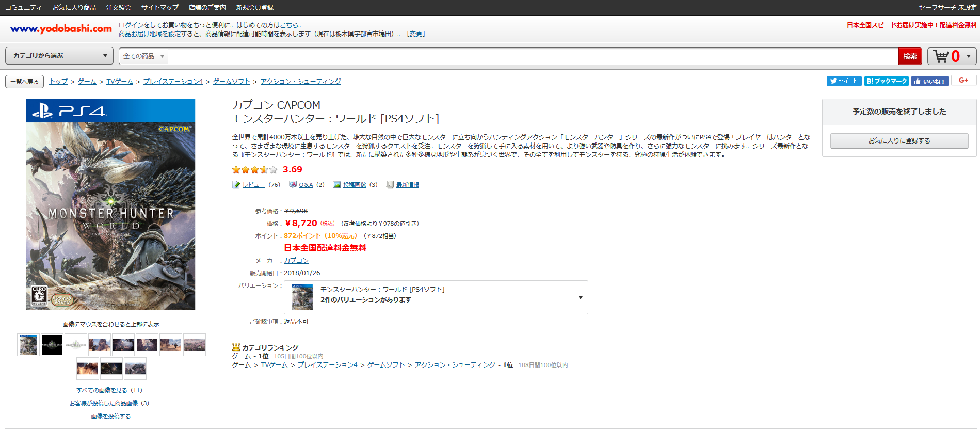The image size is (980, 429).
Task: Click the TVゲーム breadcrumb link at top
Action: point(120,82)
